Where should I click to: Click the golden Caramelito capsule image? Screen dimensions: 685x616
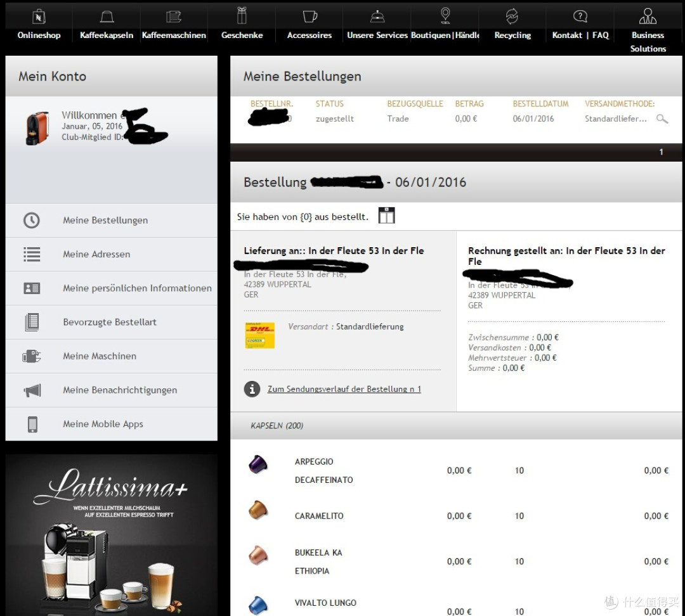click(x=258, y=510)
